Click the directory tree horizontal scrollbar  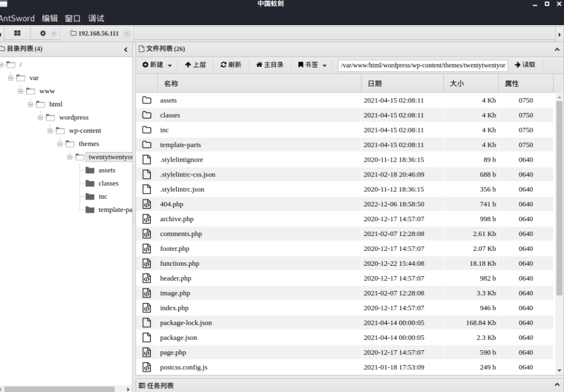coord(59,389)
